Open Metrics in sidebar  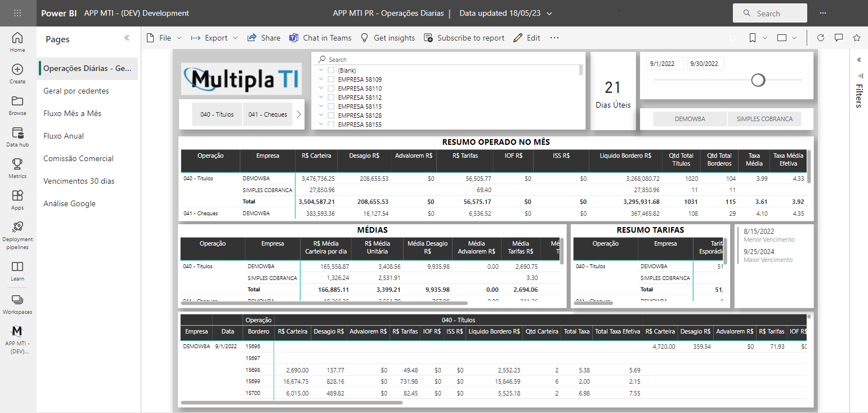pyautogui.click(x=17, y=168)
